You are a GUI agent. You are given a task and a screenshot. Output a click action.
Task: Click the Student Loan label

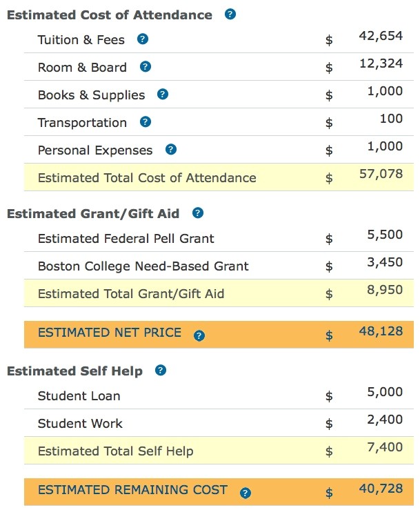(79, 396)
